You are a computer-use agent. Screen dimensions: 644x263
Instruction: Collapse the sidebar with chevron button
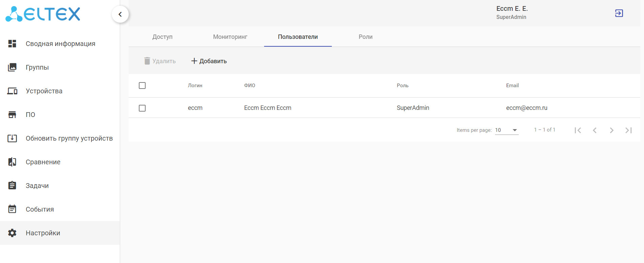point(120,14)
